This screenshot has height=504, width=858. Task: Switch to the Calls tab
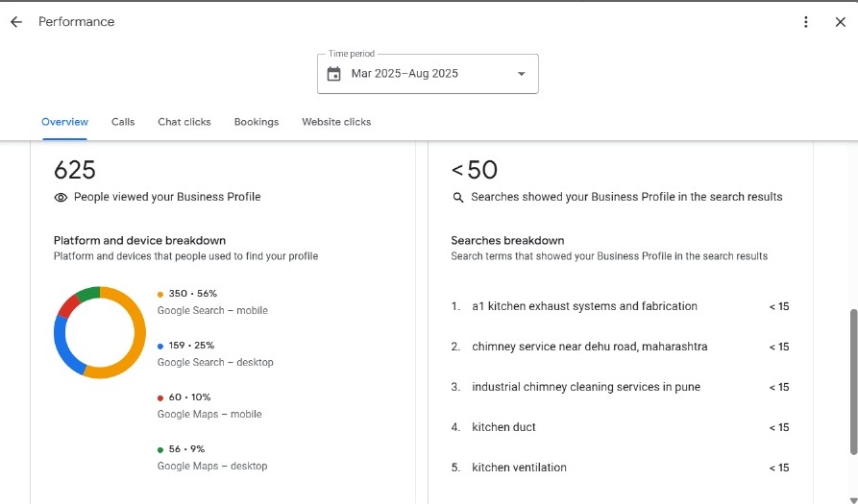[x=123, y=122]
